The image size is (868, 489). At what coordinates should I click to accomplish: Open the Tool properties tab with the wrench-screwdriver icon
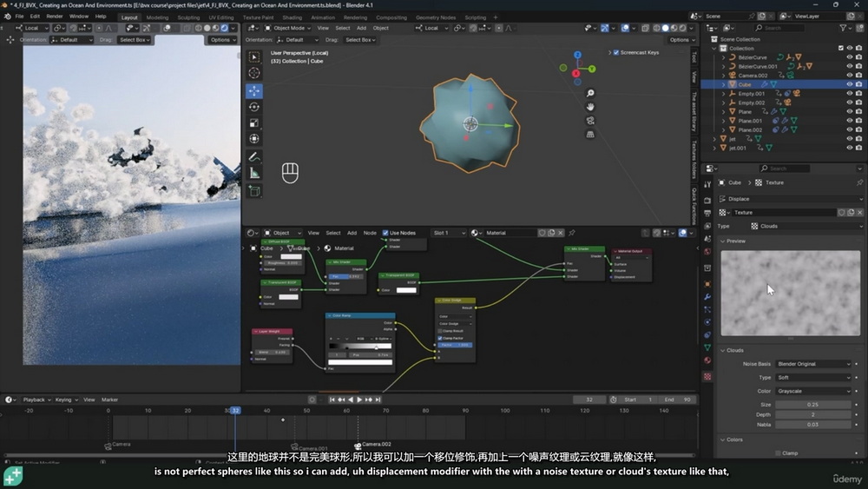(707, 184)
